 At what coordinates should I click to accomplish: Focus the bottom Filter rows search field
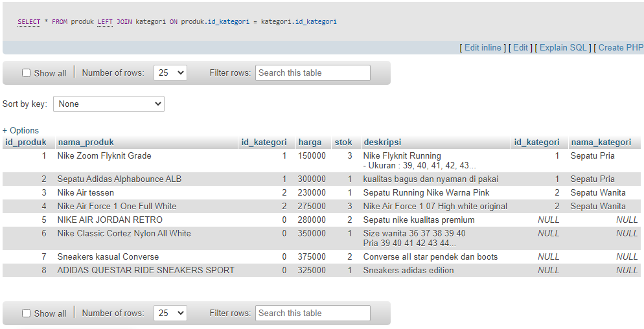312,313
